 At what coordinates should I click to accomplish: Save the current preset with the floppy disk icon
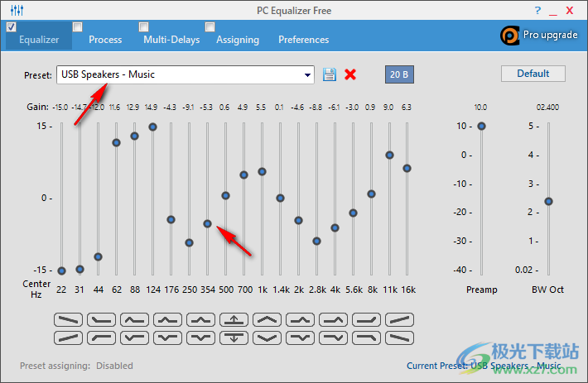tap(330, 74)
